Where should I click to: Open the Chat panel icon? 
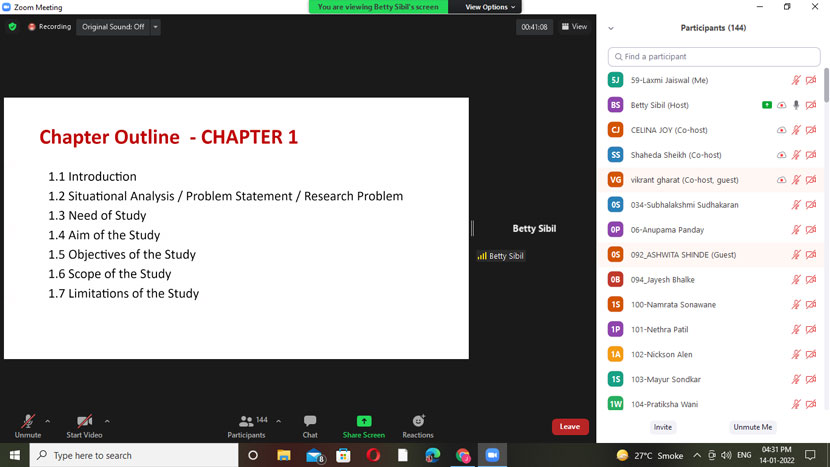coord(310,424)
